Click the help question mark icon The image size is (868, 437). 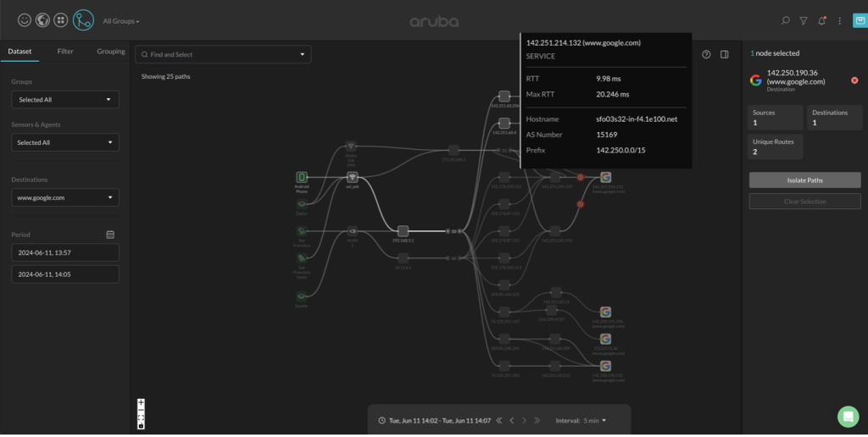tap(706, 54)
